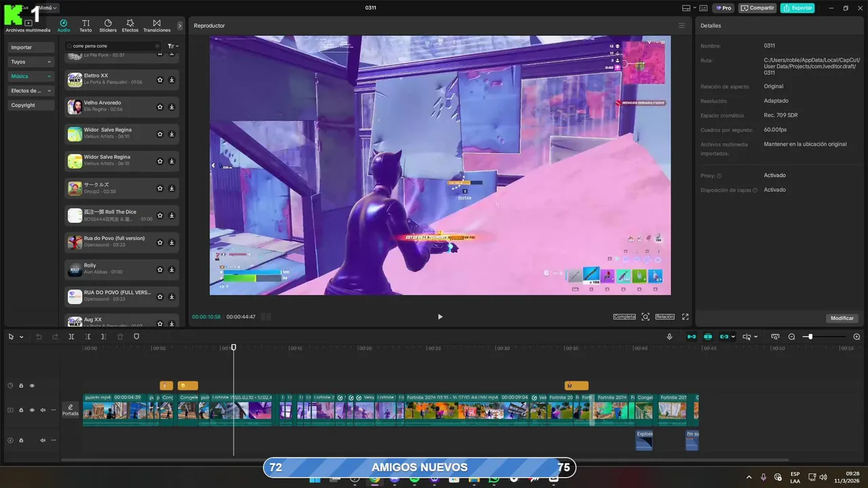868x488 pixels.
Task: Add a timeline marker
Action: tap(136, 336)
